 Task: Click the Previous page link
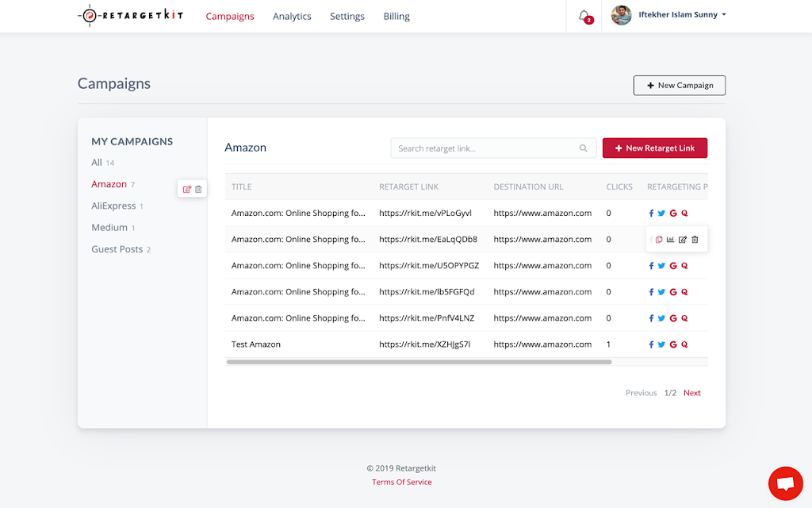click(x=641, y=393)
